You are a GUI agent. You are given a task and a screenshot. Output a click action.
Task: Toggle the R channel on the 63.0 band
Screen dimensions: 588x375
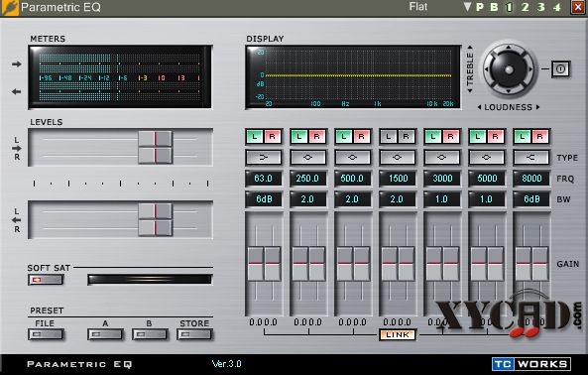tap(273, 137)
